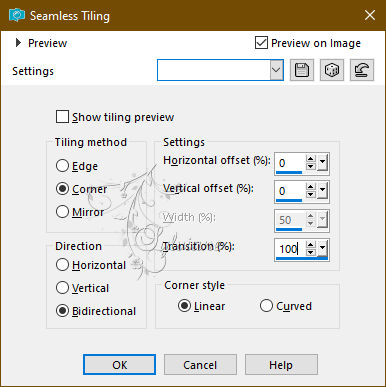386x387 pixels.
Task: Decrease Vertical offset with down spinner arrow
Action: 311,194
